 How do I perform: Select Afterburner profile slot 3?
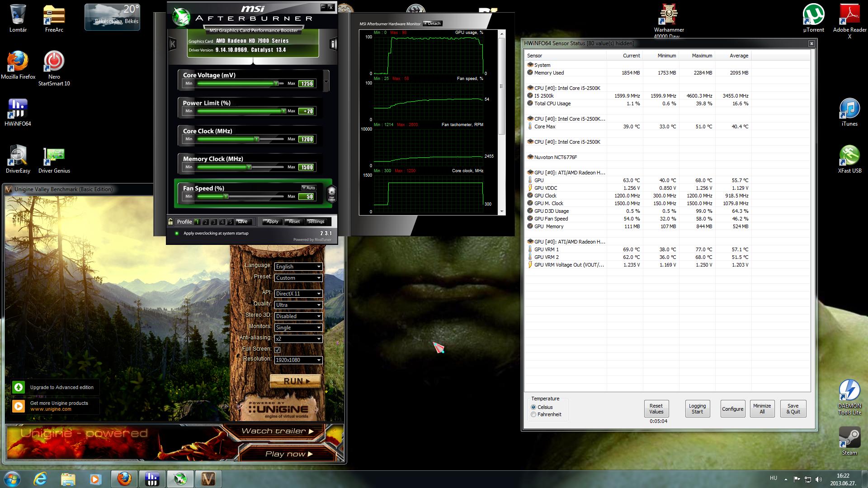[214, 222]
